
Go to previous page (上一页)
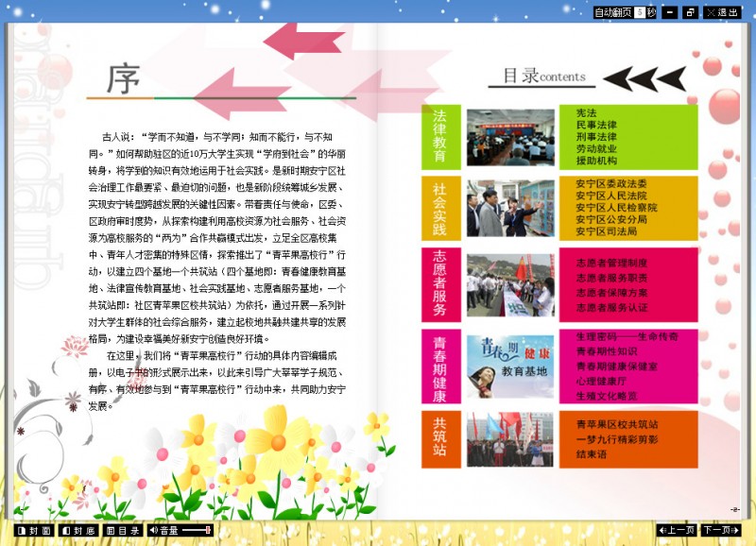click(677, 531)
